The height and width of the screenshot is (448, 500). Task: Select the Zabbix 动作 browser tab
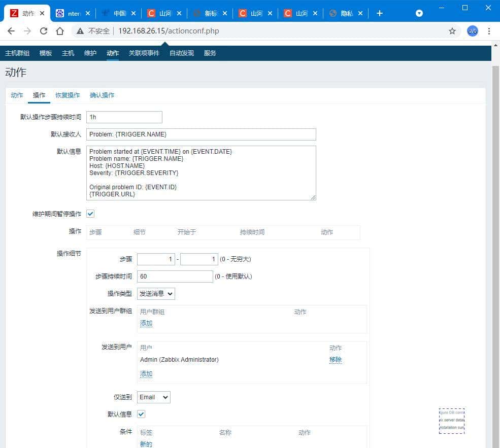coord(25,13)
